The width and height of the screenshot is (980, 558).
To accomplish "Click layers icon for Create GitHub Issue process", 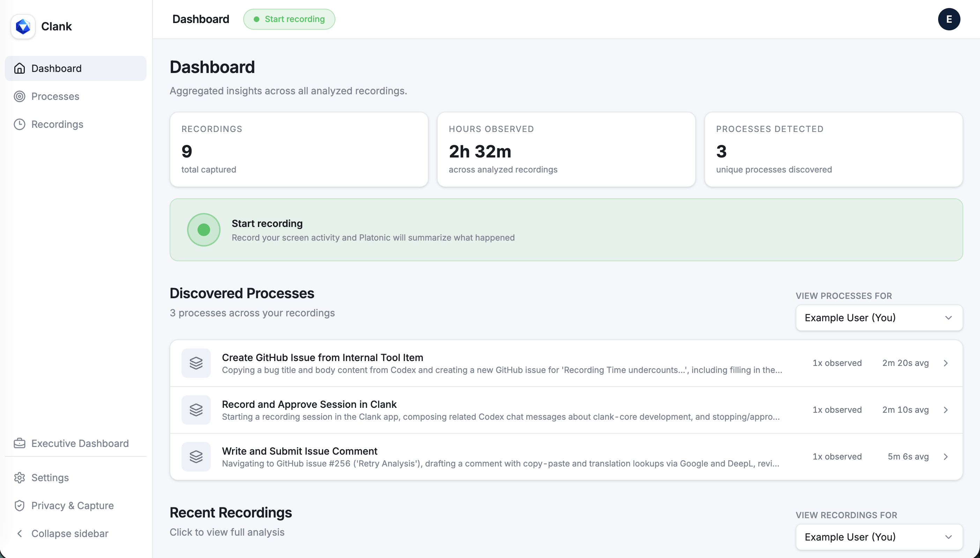I will click(196, 363).
